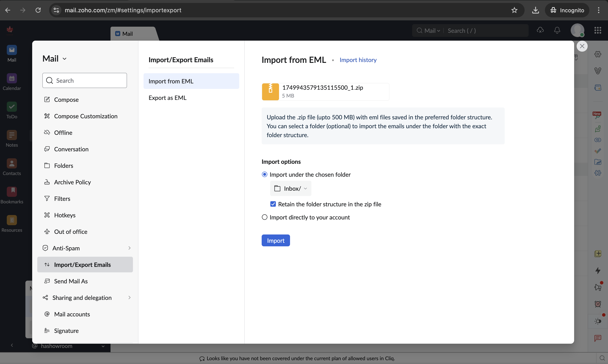
Task: Open Filters settings section
Action: (x=62, y=199)
